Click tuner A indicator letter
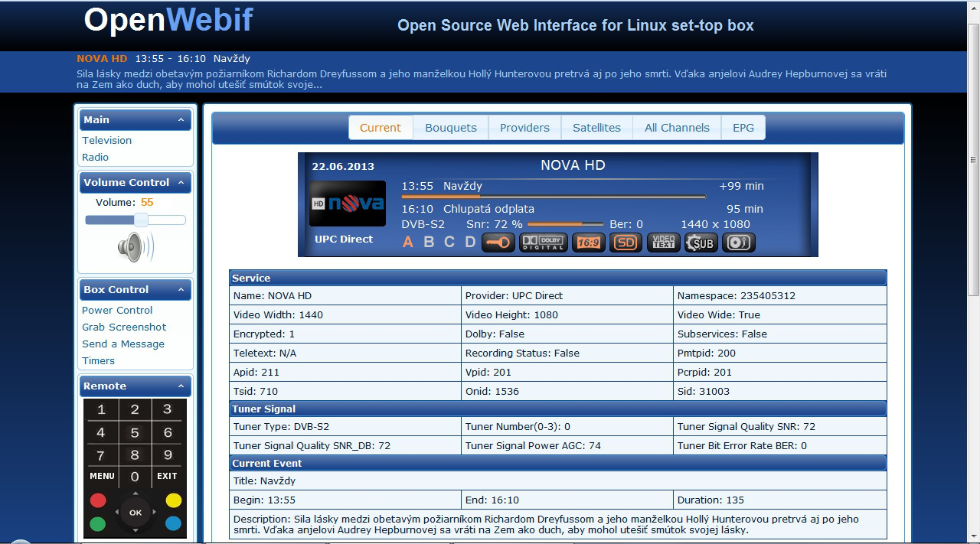Viewport: 980px width, 544px height. coord(408,243)
